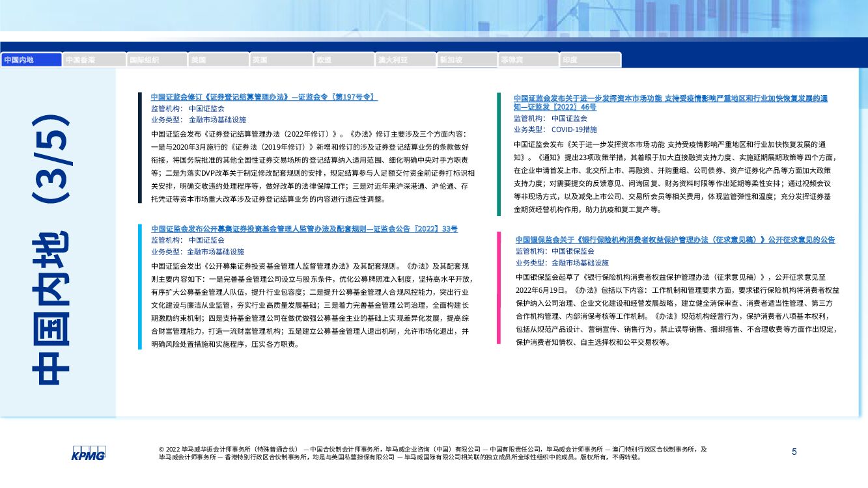868x488 pixels.
Task: Click paragraph starting 中国证监会发布《关于进一步发挥资本市场功能
Action: 675,177
